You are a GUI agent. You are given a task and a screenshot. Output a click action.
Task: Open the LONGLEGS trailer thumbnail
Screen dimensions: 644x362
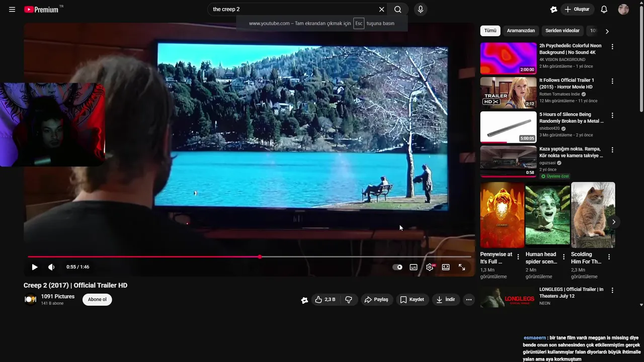pyautogui.click(x=509, y=297)
